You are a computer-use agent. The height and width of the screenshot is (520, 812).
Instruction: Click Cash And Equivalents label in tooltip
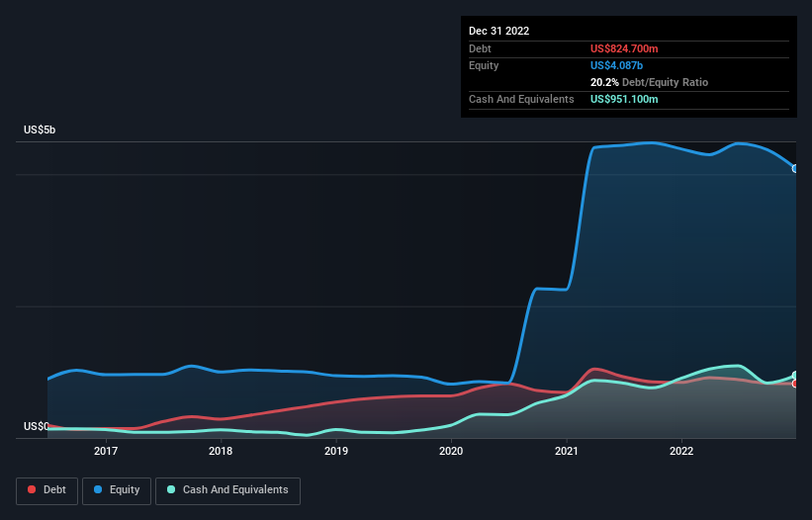[521, 99]
